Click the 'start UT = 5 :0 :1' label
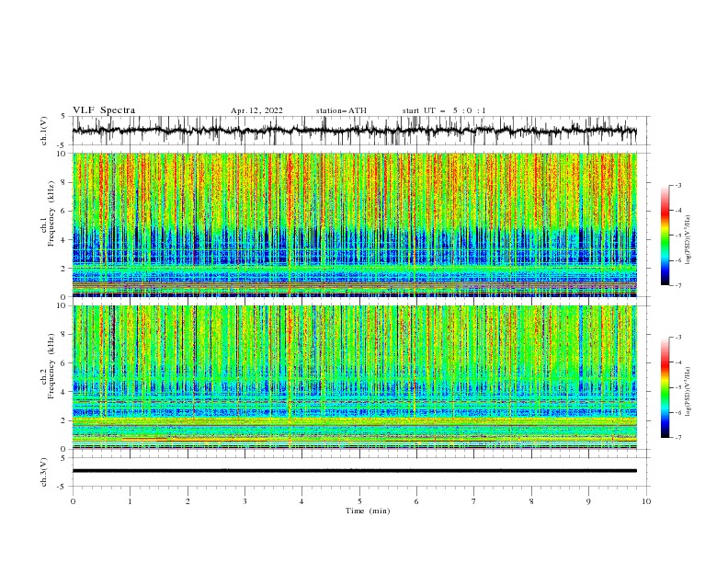 444,110
